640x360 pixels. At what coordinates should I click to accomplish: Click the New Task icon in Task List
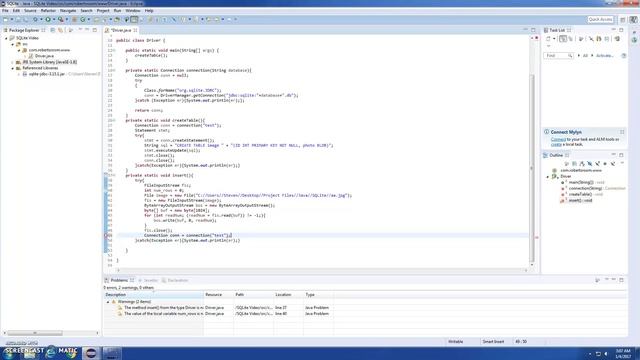(x=548, y=39)
